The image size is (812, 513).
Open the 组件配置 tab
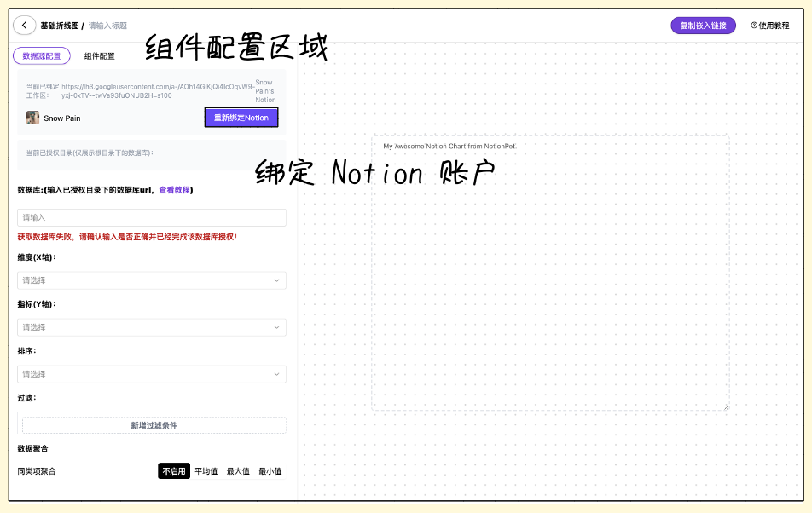[100, 56]
